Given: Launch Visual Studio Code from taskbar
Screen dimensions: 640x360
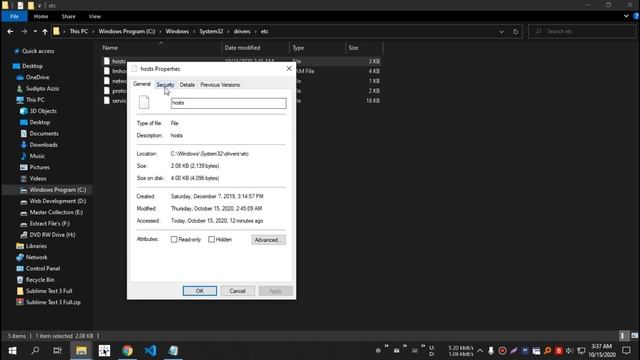Looking at the screenshot, I should pos(150,351).
